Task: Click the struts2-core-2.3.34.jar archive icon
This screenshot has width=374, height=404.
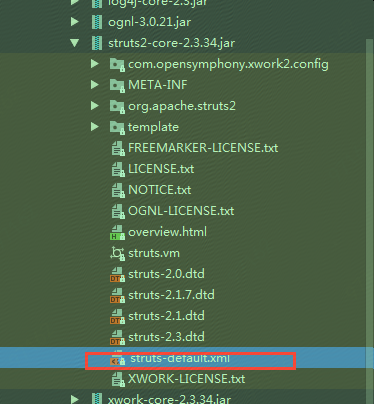Action: (x=97, y=43)
